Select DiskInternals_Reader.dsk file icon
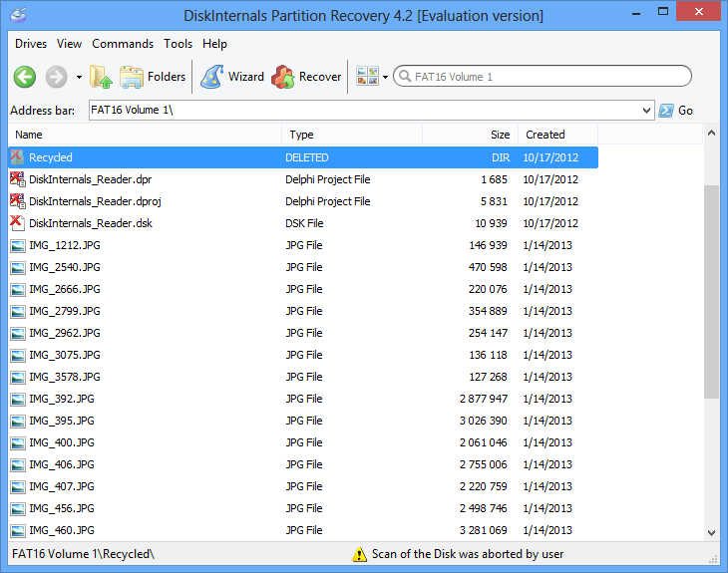 tap(17, 223)
